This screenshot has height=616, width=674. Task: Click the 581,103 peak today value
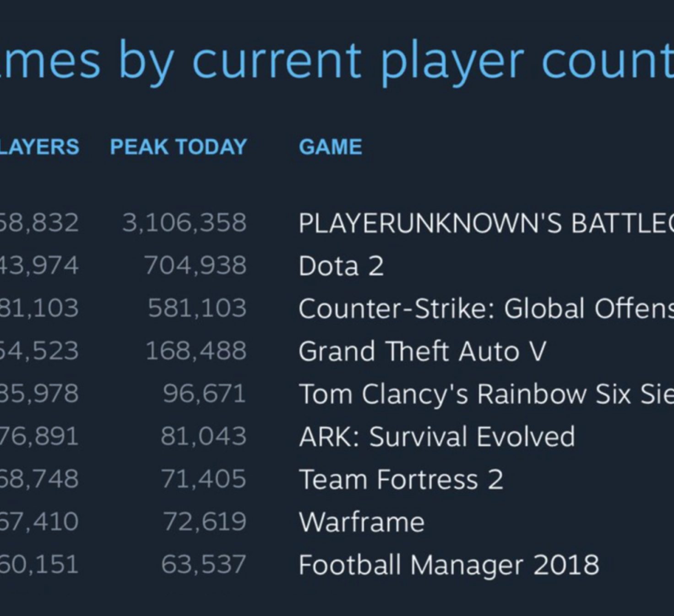197,308
